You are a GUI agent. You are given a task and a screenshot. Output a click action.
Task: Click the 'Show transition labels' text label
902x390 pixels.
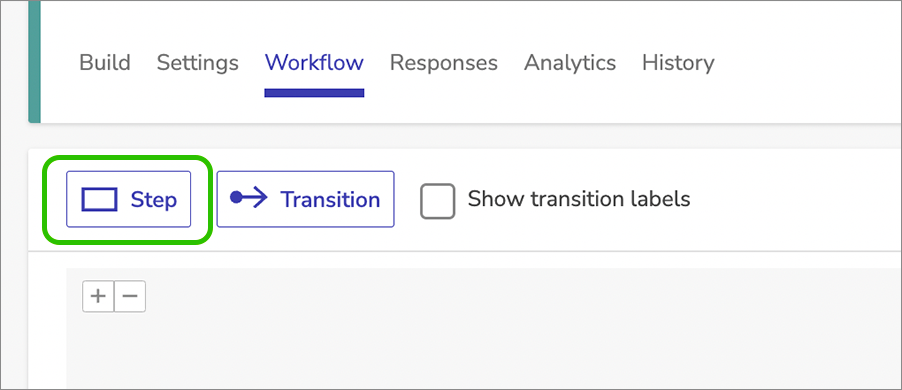[x=579, y=199]
